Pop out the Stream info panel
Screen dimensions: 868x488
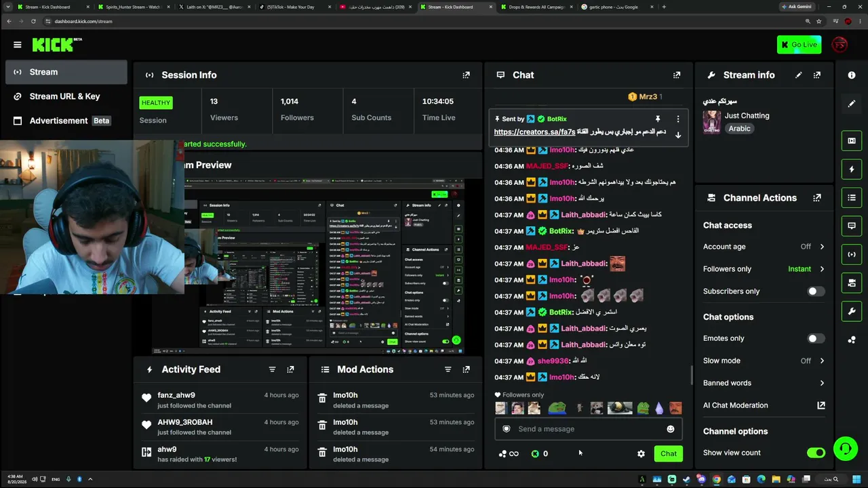(x=817, y=75)
